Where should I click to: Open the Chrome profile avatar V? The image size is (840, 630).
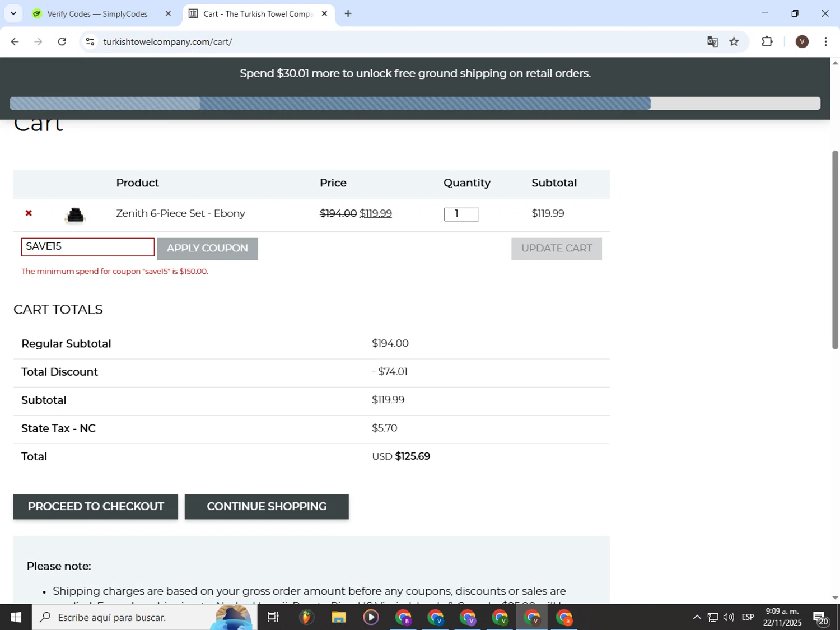tap(802, 41)
